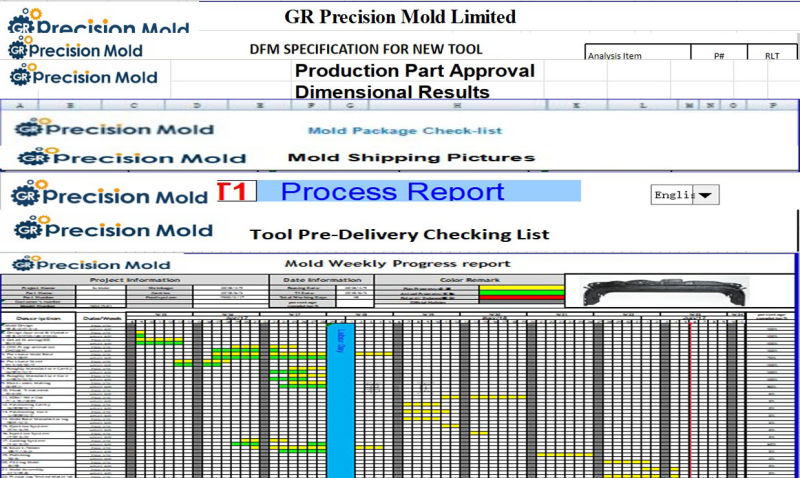Screen dimensions: 800x478
Task: Click the Production Part Approval heading
Action: pyautogui.click(x=415, y=71)
